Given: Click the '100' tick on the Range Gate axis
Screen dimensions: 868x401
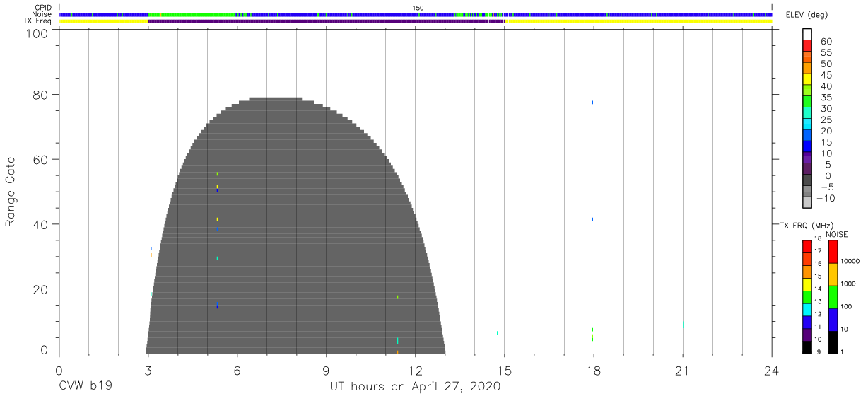Looking at the screenshot, I should pyautogui.click(x=37, y=33).
